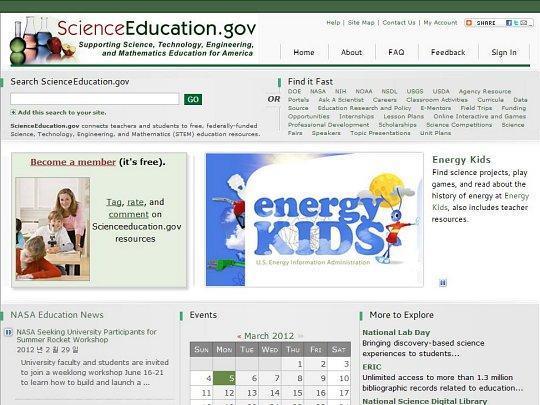The width and height of the screenshot is (540, 405).
Task: Open the USDA Find it Fast link
Action: [441, 92]
